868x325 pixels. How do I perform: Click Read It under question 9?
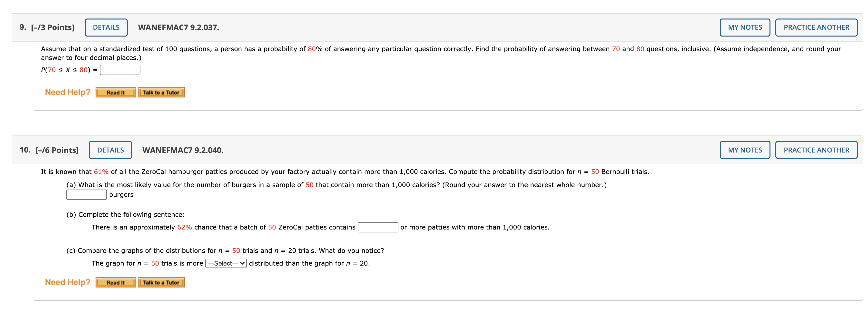pos(116,93)
